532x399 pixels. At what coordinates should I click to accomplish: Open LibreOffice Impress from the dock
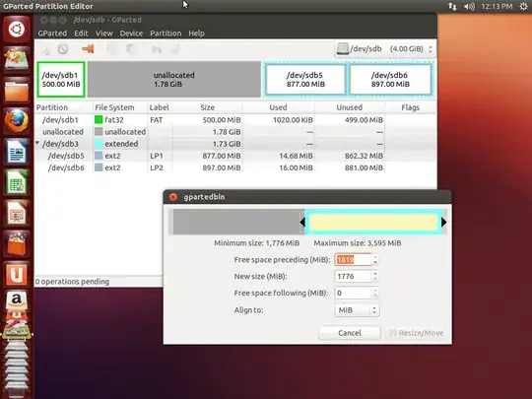[x=17, y=213]
